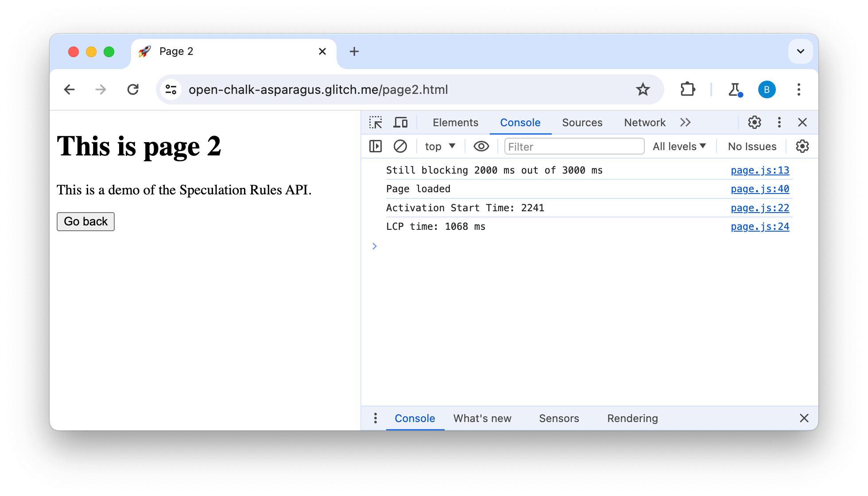Click the Elements panel tab

[455, 122]
